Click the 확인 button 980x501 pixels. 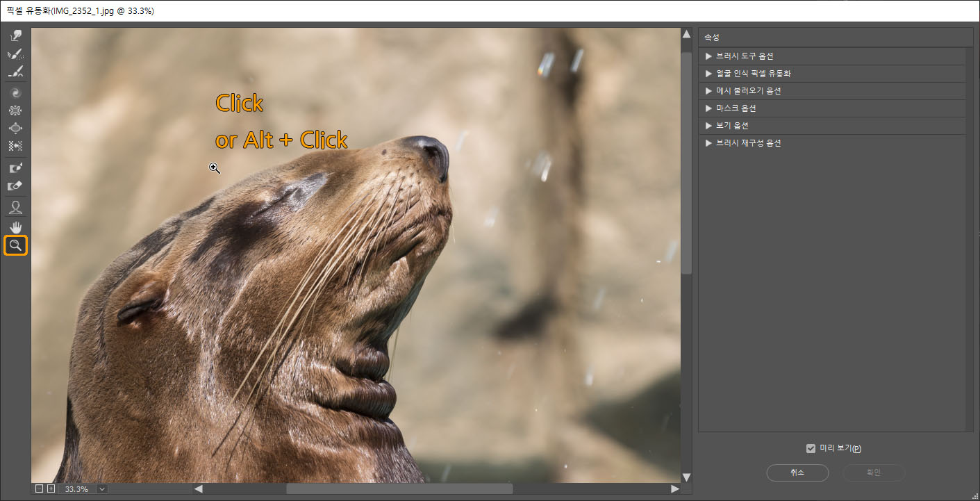point(874,473)
